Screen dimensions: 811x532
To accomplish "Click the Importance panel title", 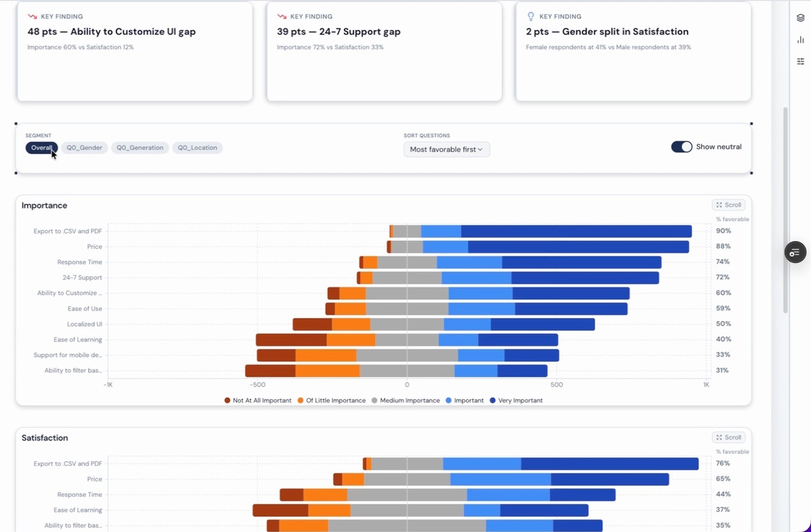I will click(44, 205).
